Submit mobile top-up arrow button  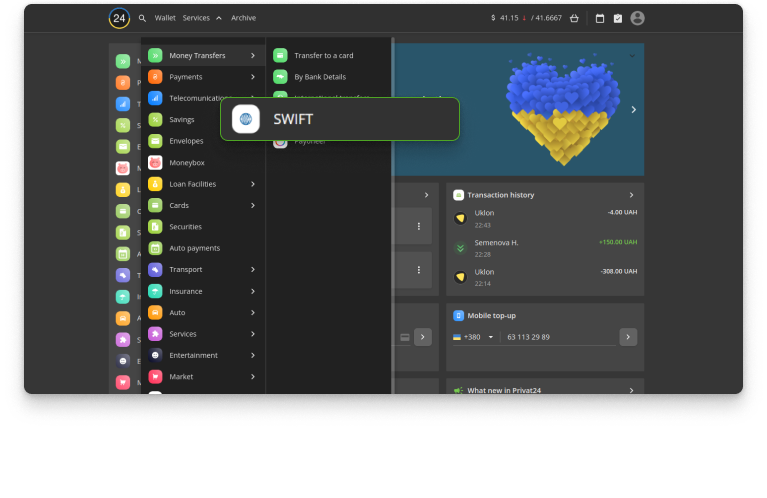[x=628, y=337]
